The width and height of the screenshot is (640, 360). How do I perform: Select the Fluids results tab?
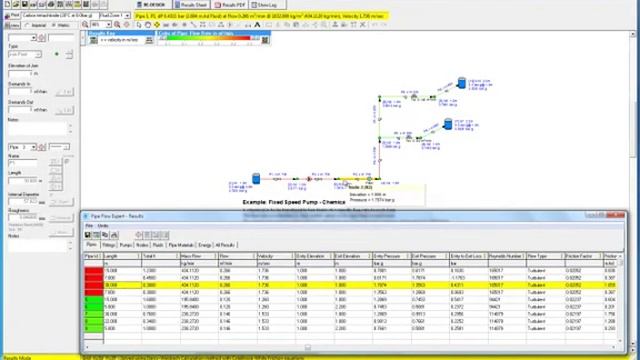[158, 245]
